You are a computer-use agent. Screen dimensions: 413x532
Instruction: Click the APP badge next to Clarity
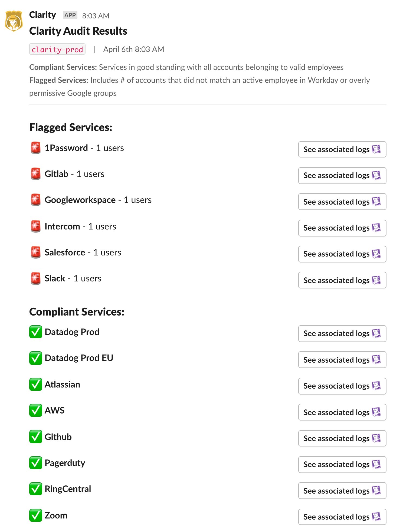click(70, 15)
